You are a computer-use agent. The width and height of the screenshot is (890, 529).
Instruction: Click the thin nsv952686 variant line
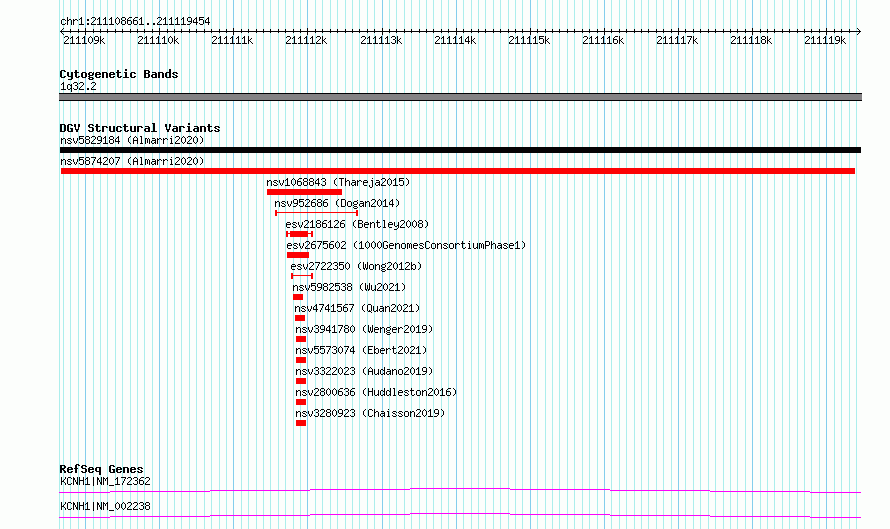tap(316, 213)
